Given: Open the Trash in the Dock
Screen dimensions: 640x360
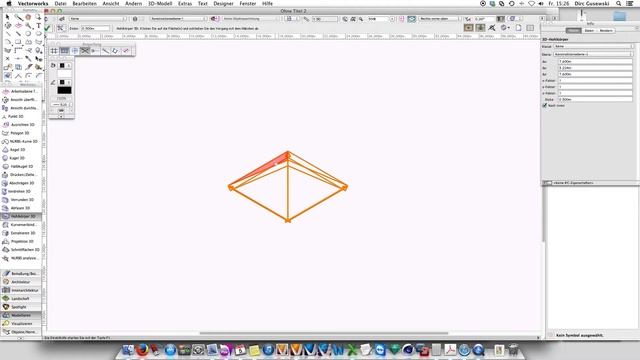Looking at the screenshot, I should point(513,350).
